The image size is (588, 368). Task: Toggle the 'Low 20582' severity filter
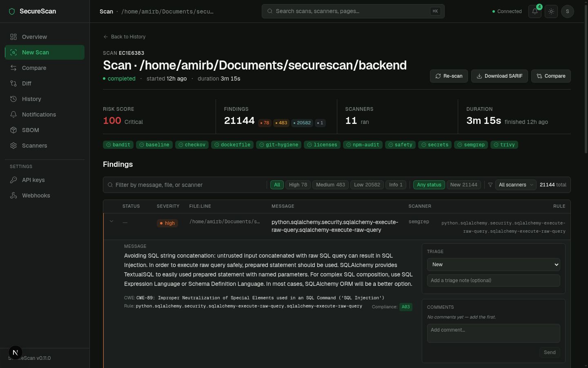coord(367,185)
